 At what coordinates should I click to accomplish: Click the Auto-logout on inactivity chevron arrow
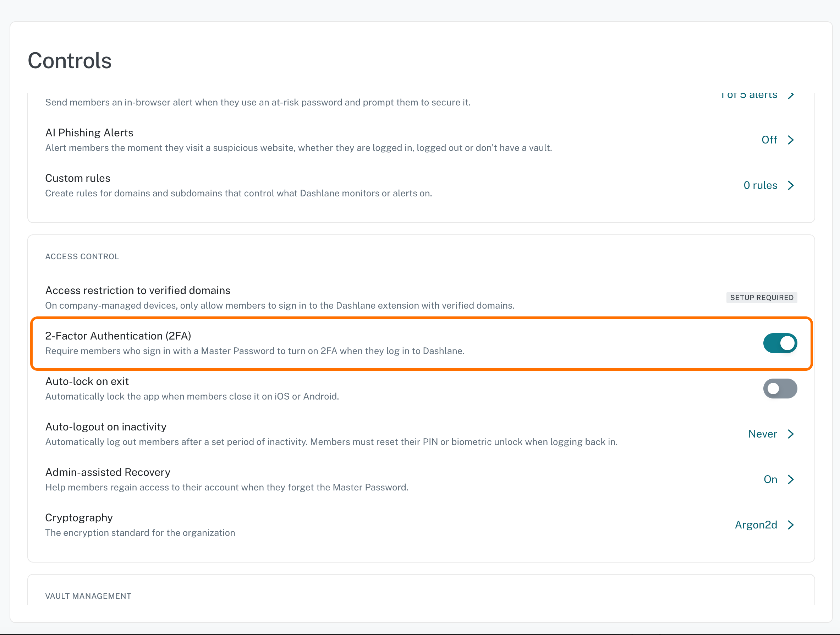[791, 434]
